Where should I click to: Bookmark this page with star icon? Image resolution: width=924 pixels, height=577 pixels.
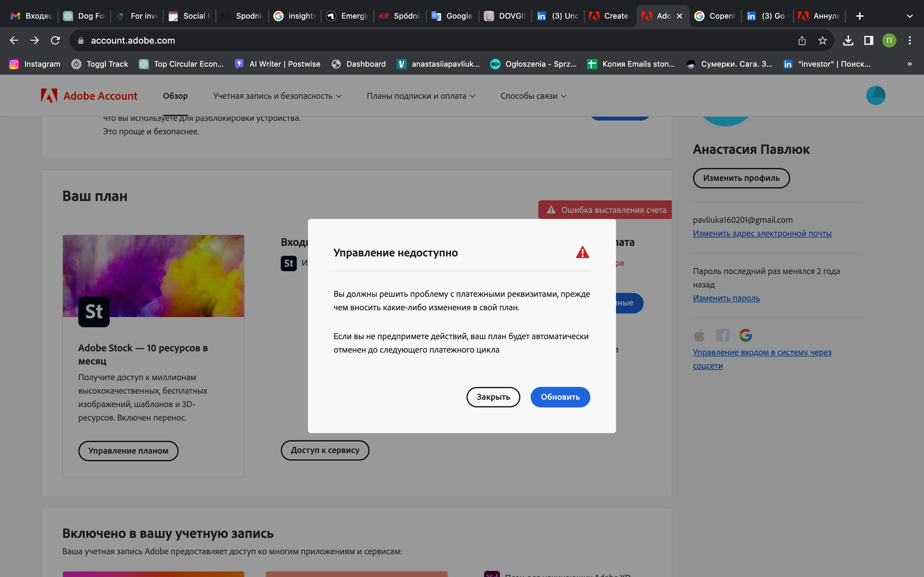point(822,40)
